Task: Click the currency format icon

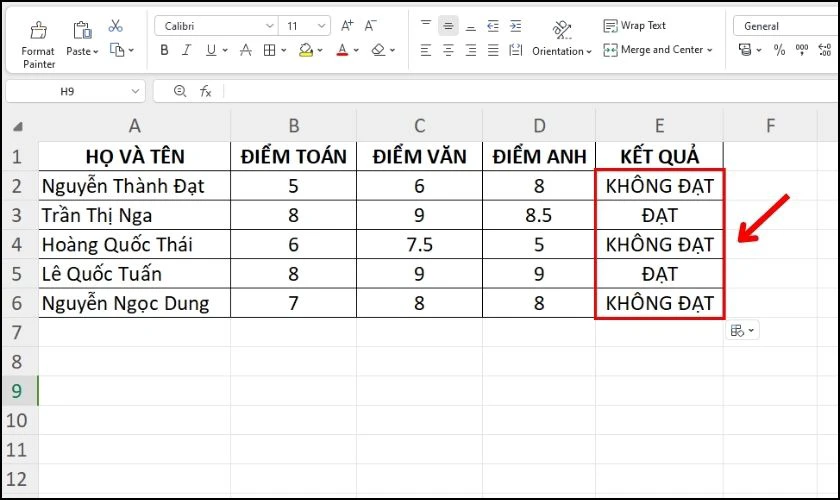Action: [x=745, y=50]
